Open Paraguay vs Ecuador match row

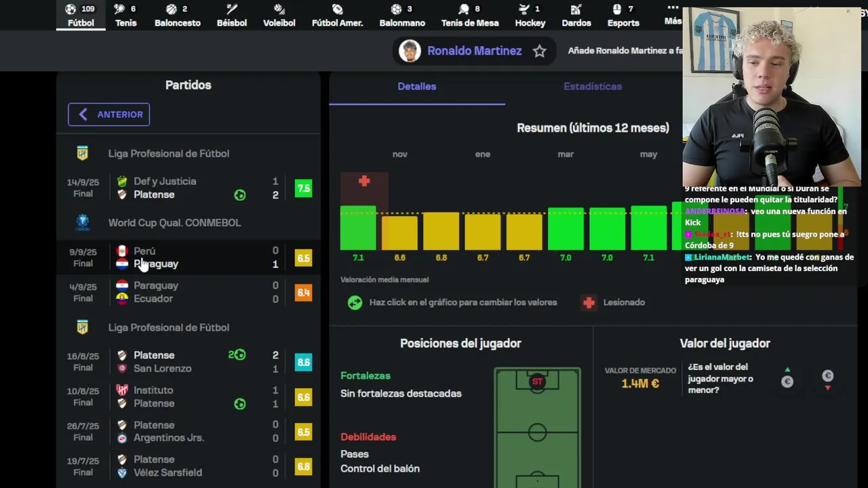[x=188, y=292]
